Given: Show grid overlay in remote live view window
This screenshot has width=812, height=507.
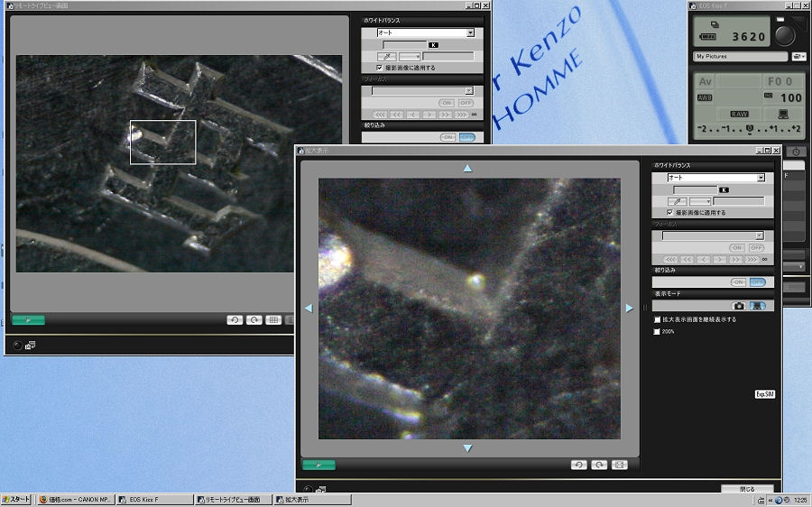Looking at the screenshot, I should [x=273, y=320].
